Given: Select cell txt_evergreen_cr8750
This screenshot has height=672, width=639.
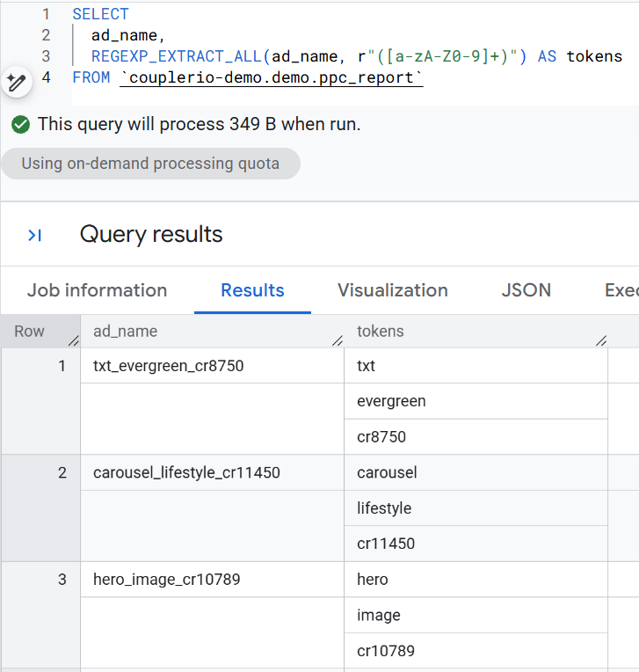Looking at the screenshot, I should [x=213, y=366].
